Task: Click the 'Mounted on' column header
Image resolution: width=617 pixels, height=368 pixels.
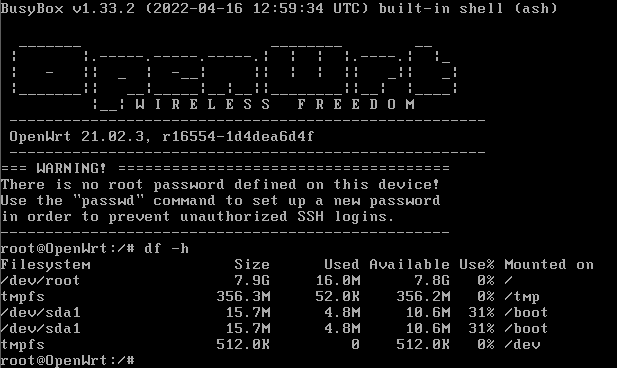Action: [x=549, y=264]
